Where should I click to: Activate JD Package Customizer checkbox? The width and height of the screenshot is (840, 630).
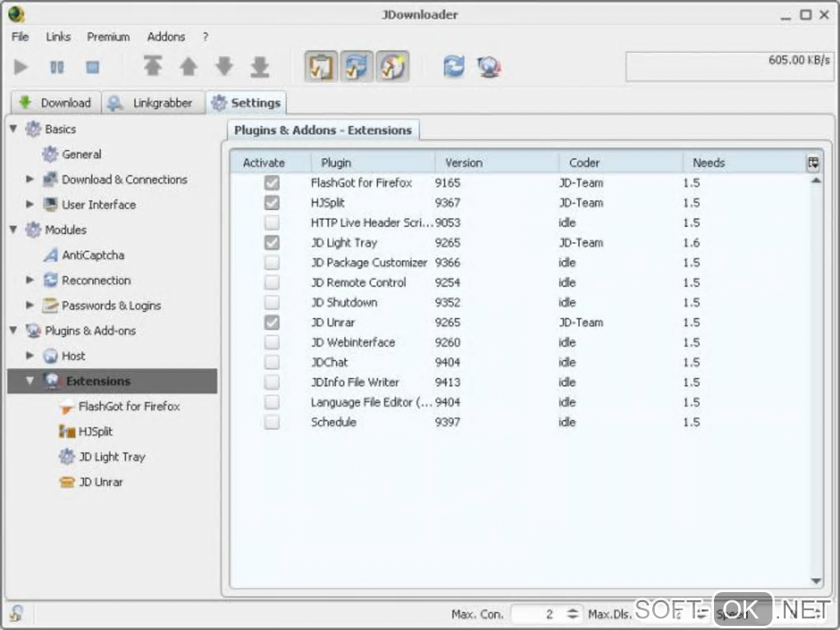click(272, 263)
